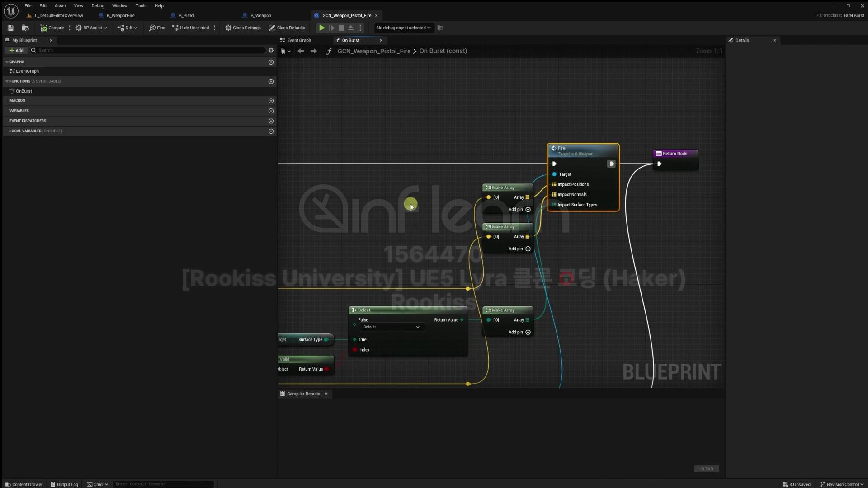Click the Find toolbar button
Viewport: 868px width, 488px height.
click(157, 28)
